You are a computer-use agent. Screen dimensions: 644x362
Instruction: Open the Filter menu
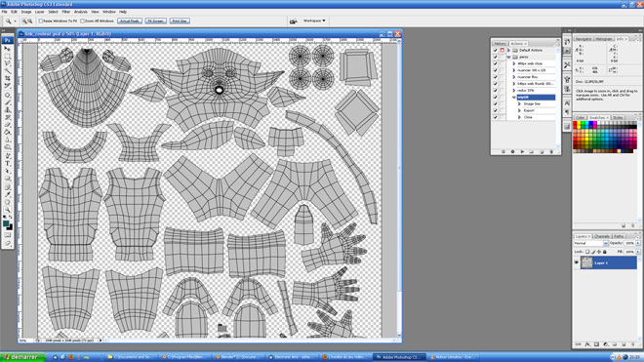tap(65, 12)
